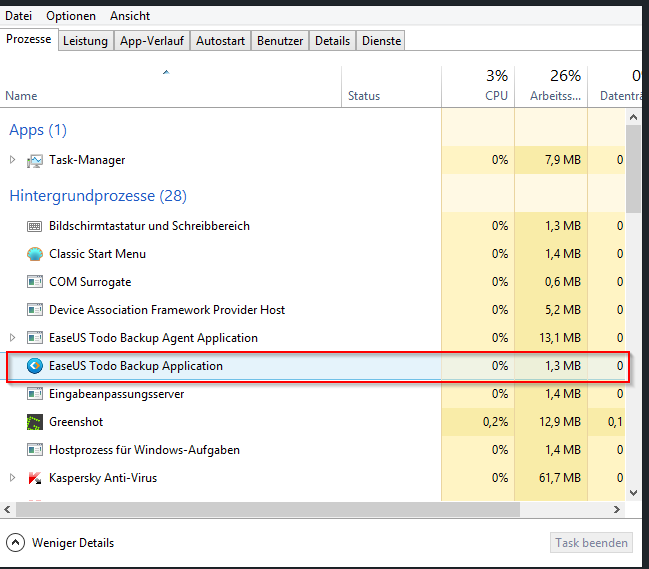
Task: Switch to the Autostart tab
Action: (x=218, y=41)
